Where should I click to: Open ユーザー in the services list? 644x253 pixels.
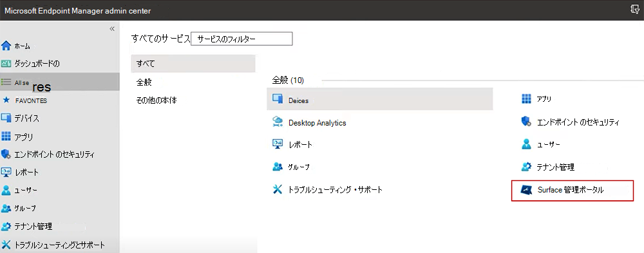[548, 145]
